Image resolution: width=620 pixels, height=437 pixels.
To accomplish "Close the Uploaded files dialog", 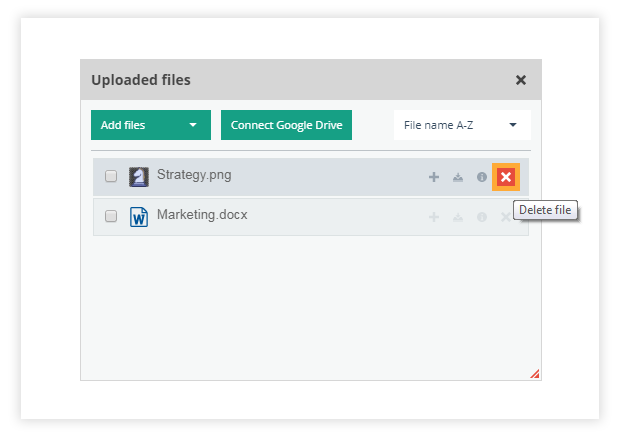I will click(521, 80).
